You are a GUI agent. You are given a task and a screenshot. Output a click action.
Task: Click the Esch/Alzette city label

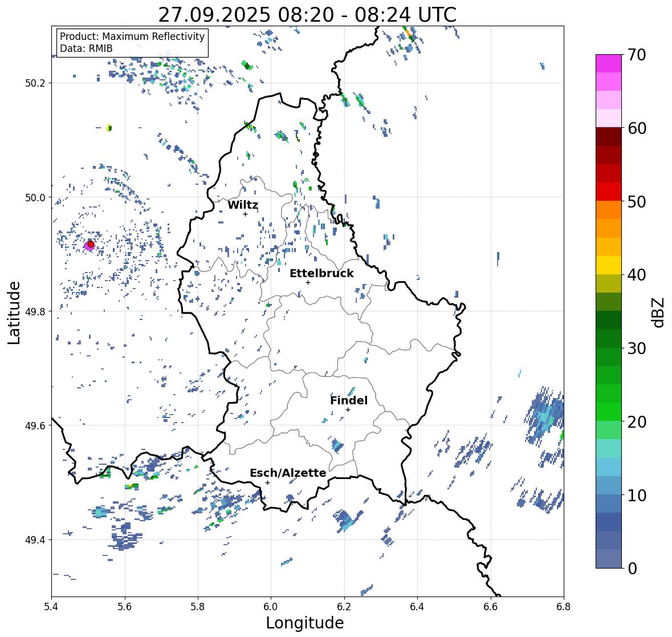click(288, 473)
